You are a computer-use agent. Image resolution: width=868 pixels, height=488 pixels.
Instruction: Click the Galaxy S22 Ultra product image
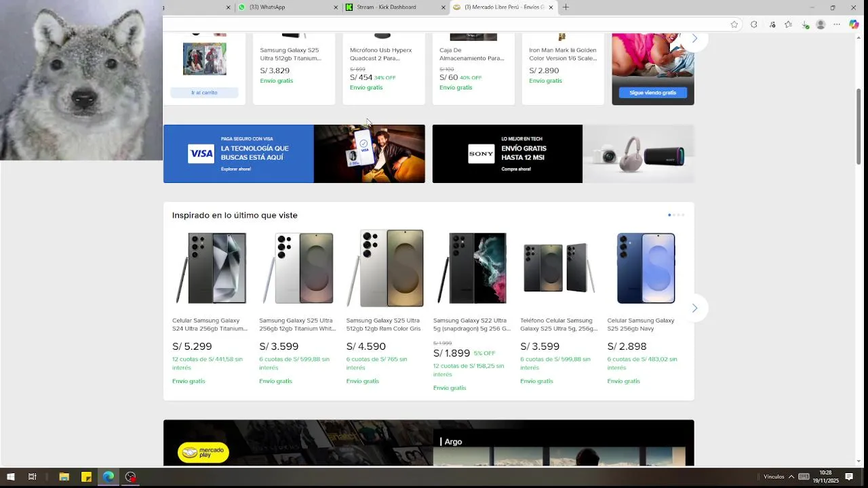coord(472,268)
